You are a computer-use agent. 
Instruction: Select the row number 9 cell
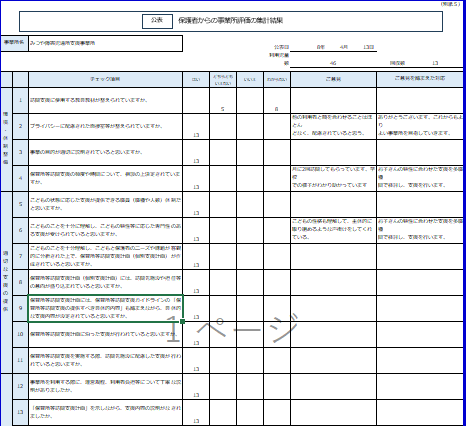pos(21,308)
